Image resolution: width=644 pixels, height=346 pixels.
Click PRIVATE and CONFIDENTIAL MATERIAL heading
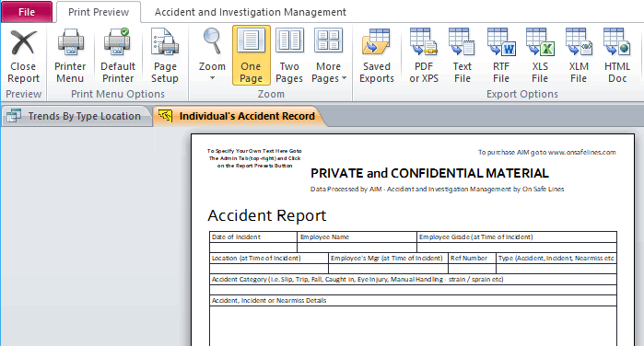tap(429, 173)
